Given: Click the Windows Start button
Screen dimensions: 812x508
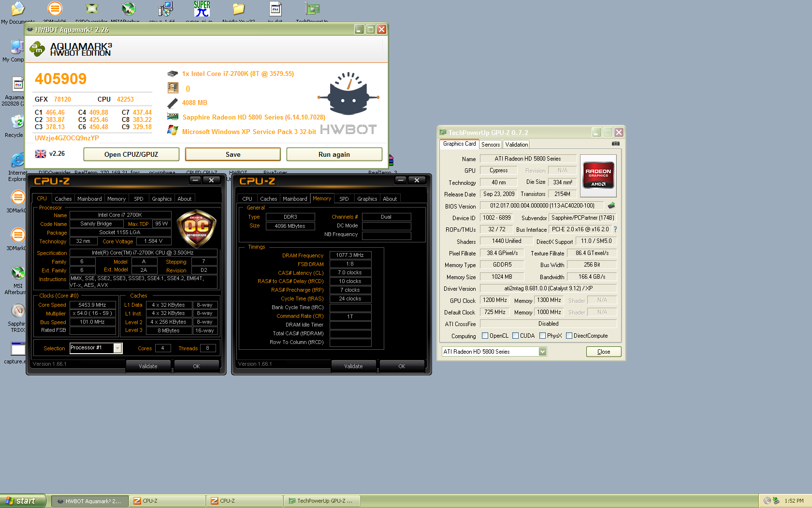Looking at the screenshot, I should point(23,501).
